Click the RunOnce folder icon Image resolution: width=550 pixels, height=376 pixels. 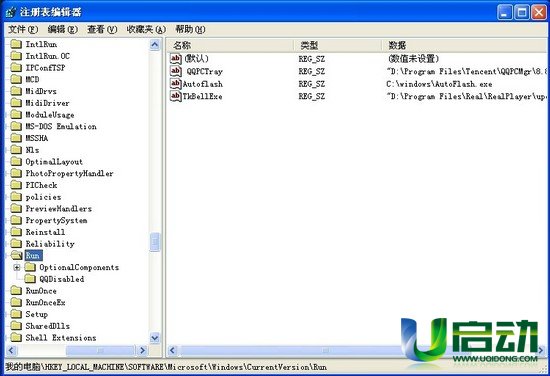16,290
